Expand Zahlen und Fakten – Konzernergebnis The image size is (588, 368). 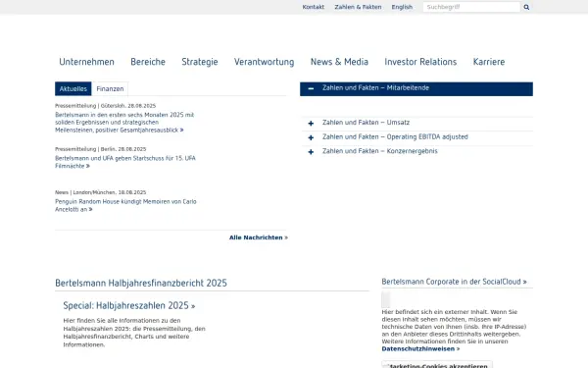click(x=416, y=151)
